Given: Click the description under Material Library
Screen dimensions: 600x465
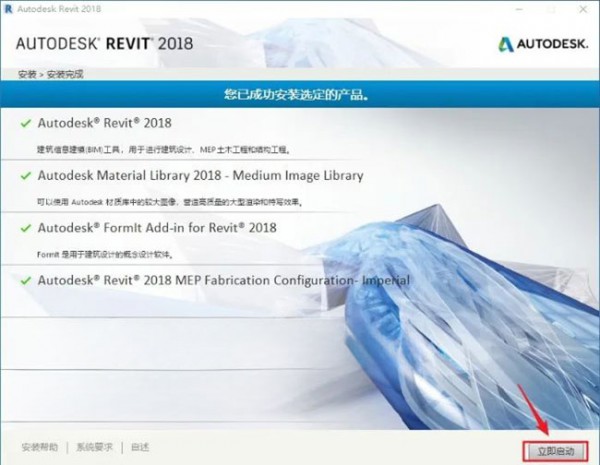Looking at the screenshot, I should pyautogui.click(x=170, y=202).
